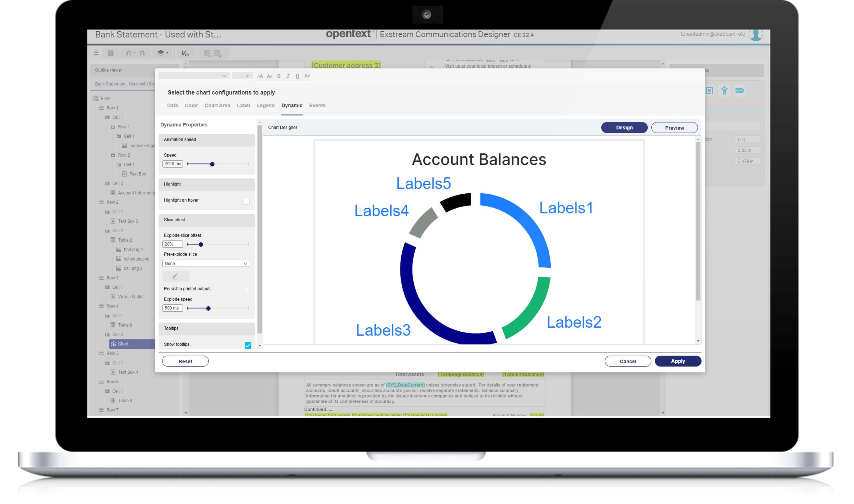
Task: Uncheck Show tooltips checkbox
Action: click(248, 345)
